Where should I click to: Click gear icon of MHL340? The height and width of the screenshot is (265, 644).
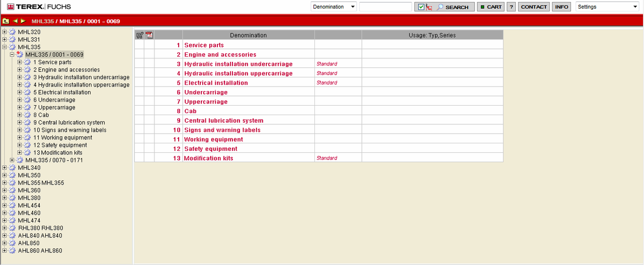pos(12,168)
